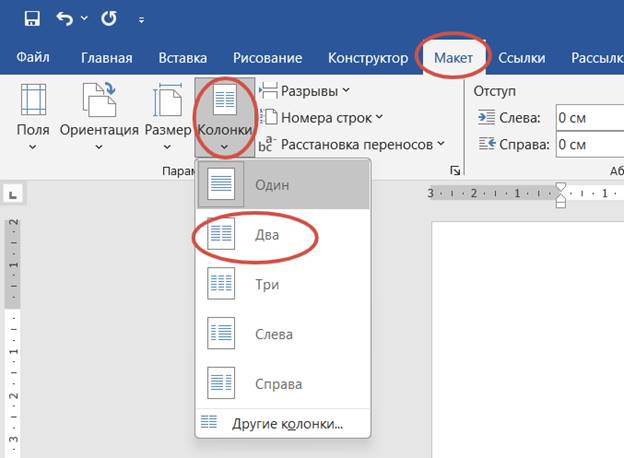Screen dimensions: 624x458
Task: Click the Redo circular arrow icon
Action: pyautogui.click(x=107, y=18)
